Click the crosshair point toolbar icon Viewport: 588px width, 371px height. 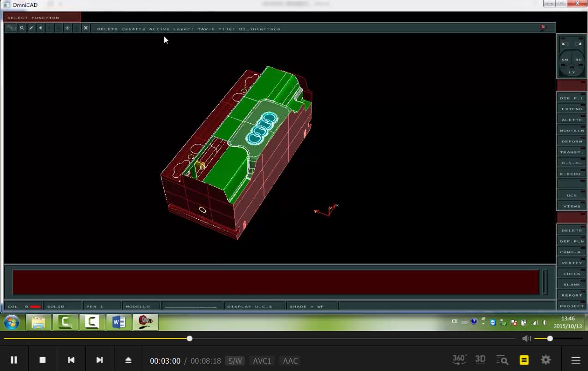(67, 28)
